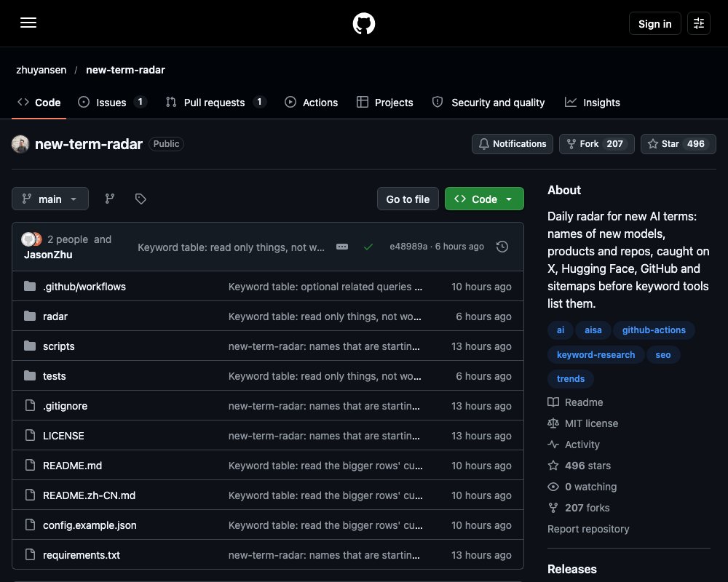The width and height of the screenshot is (728, 582).
Task: Select the Pull requests tab
Action: click(216, 102)
